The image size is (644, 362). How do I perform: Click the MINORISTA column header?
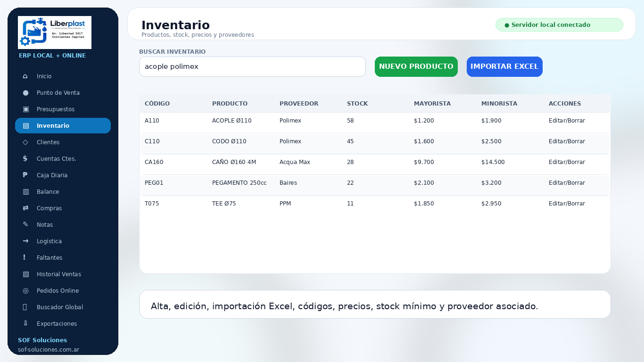coord(499,104)
